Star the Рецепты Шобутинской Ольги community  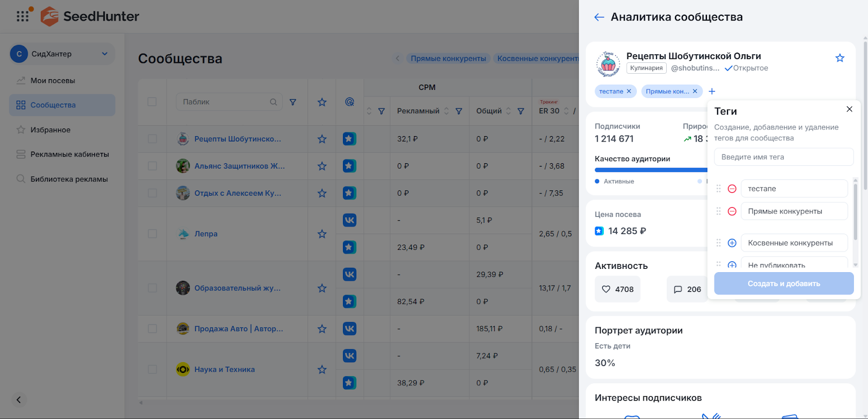click(x=840, y=58)
